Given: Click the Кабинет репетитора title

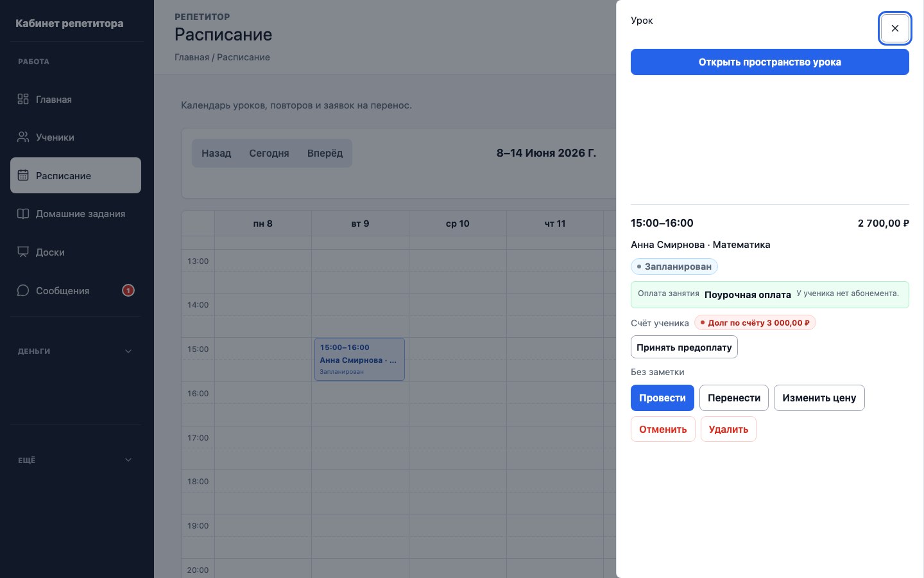Looking at the screenshot, I should pos(69,23).
